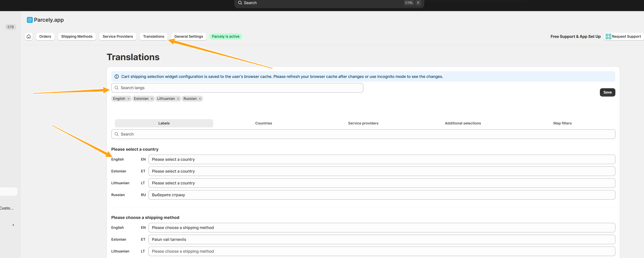
Task: Click the home icon button
Action: click(29, 36)
